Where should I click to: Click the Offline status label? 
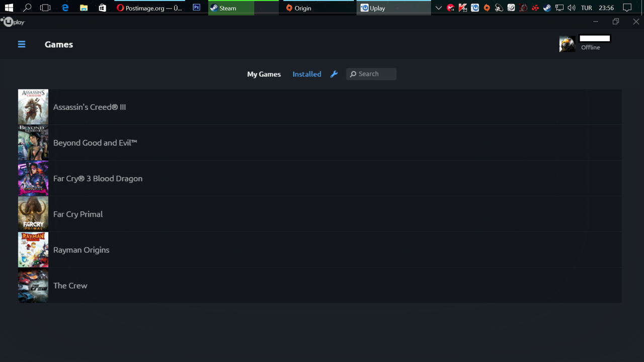point(591,47)
